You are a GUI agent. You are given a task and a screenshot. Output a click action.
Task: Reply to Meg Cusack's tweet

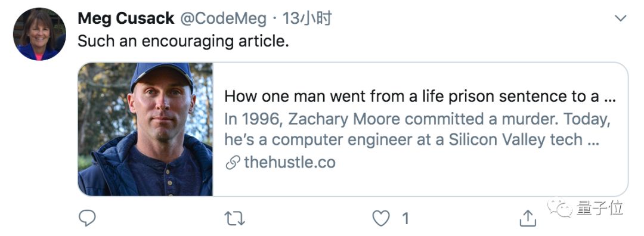point(87,218)
